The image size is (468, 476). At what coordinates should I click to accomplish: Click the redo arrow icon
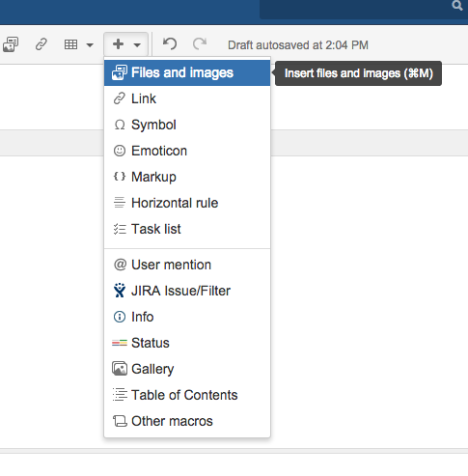click(200, 44)
